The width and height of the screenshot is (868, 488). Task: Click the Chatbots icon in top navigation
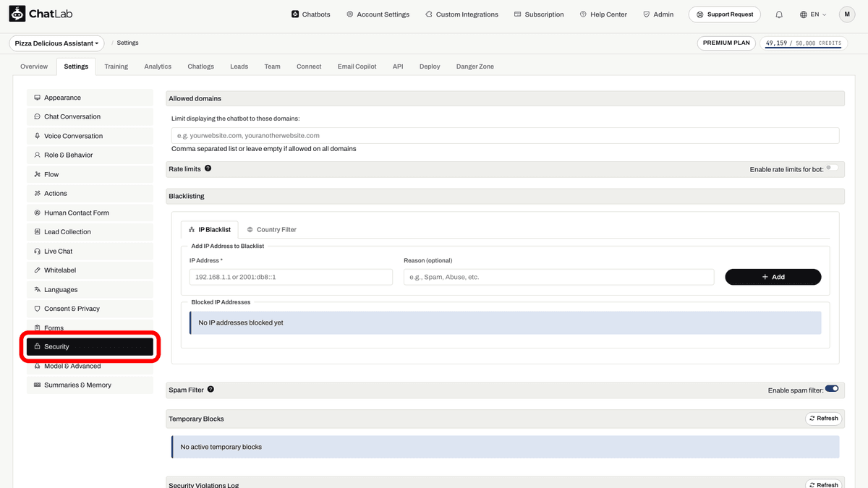point(295,14)
